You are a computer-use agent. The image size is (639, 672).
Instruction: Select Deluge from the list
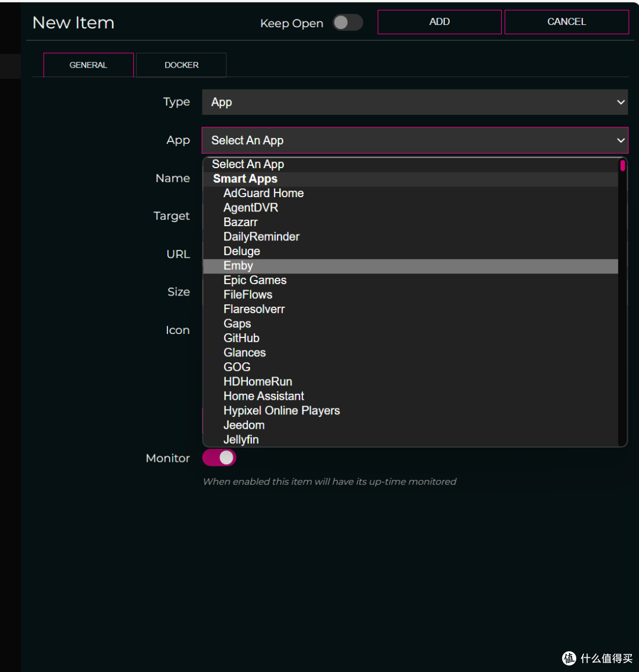pyautogui.click(x=241, y=251)
